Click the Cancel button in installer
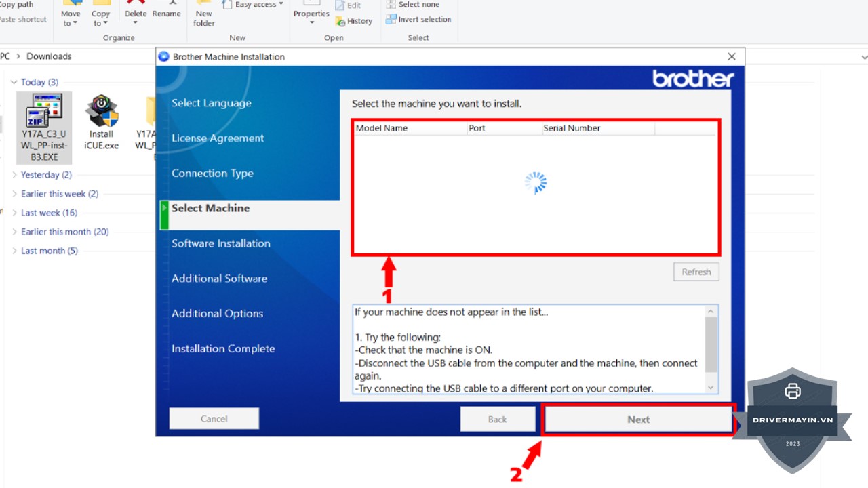 click(x=214, y=419)
